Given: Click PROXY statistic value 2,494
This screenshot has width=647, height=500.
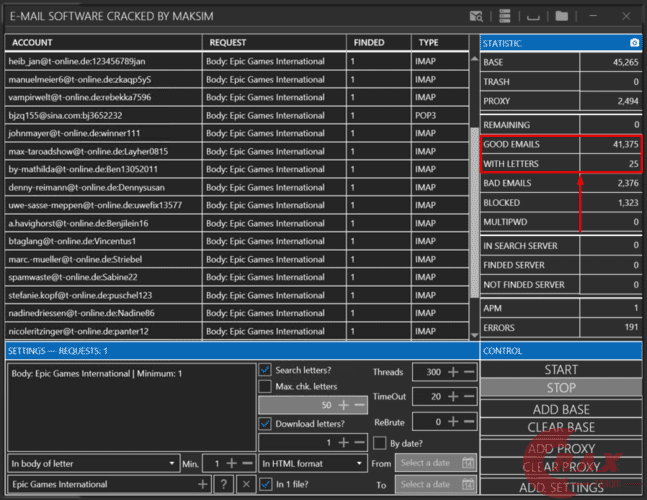Looking at the screenshot, I should coord(628,101).
